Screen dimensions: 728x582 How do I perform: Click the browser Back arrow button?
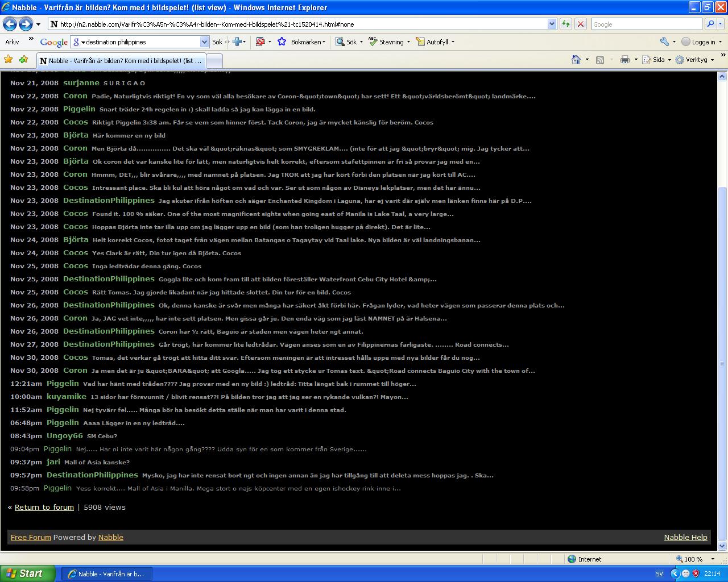(10, 24)
